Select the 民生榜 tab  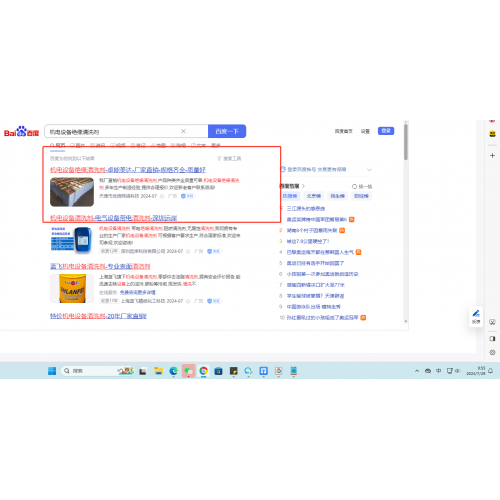point(337,196)
